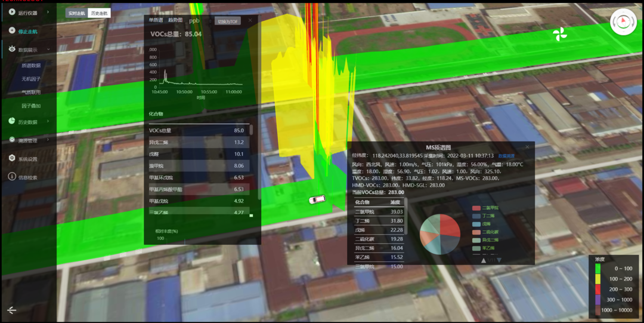Click the 系统设置 gear icon
644x323 pixels.
pyautogui.click(x=12, y=158)
